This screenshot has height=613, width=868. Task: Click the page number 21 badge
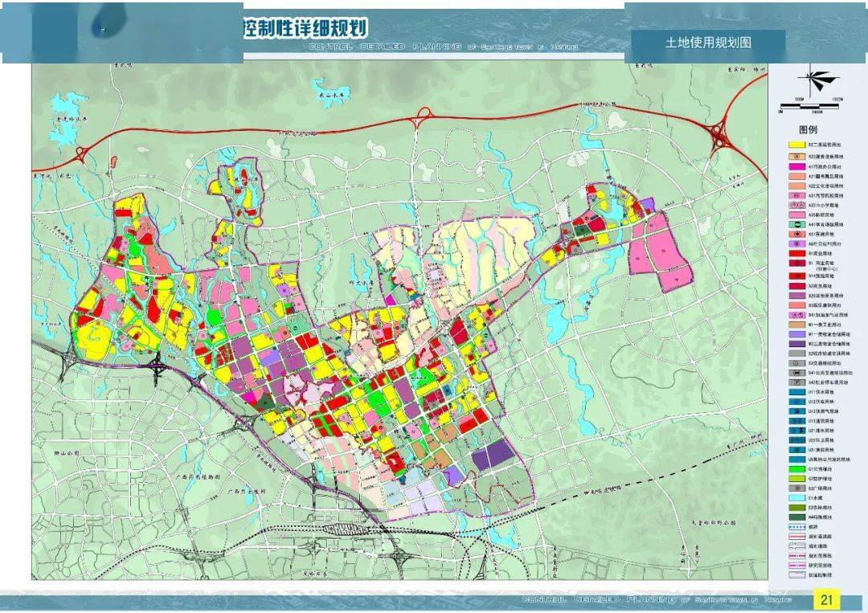pos(827,599)
